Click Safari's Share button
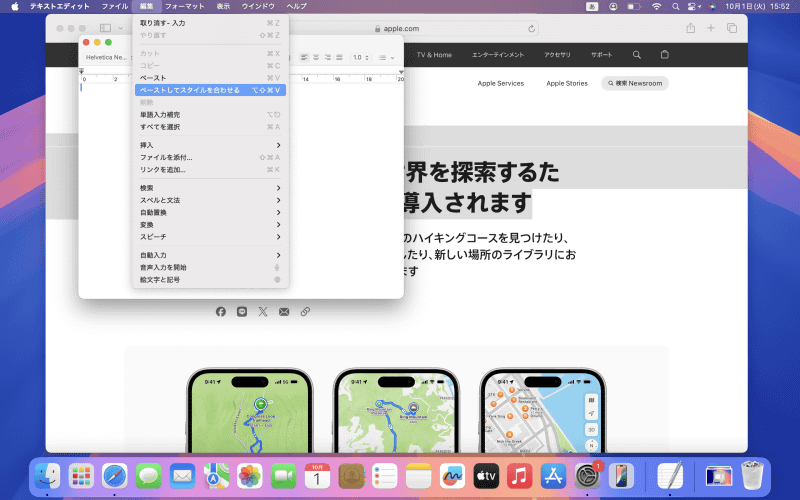 (x=690, y=28)
